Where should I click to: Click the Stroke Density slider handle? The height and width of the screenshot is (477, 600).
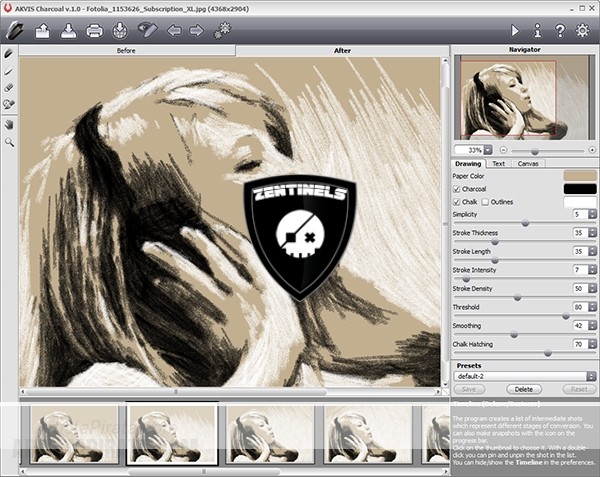[x=517, y=298]
